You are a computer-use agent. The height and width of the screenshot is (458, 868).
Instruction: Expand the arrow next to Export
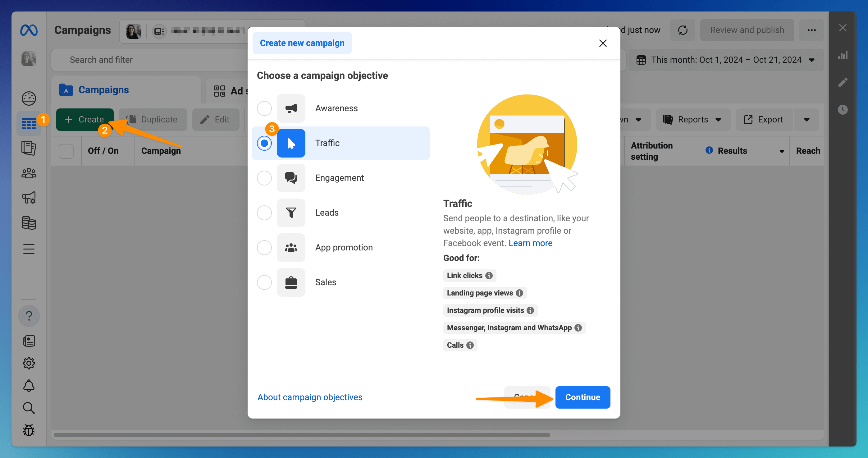click(x=806, y=119)
